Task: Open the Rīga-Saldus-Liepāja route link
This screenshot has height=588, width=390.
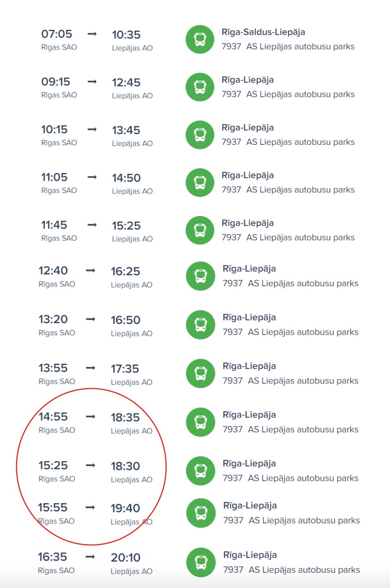Action: click(x=263, y=32)
